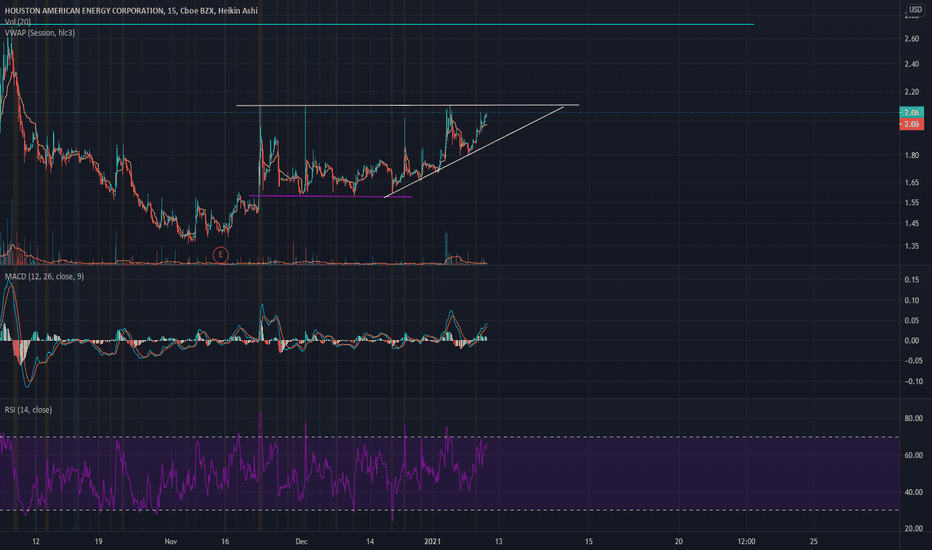932x550 pixels.
Task: Click the 2.60 price axis label
Action: [x=911, y=39]
